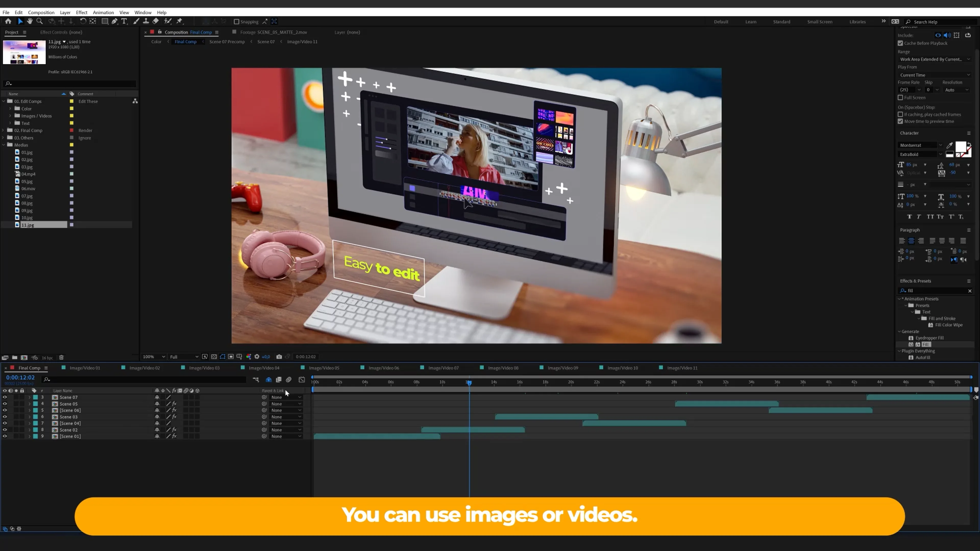Click the new folder icon in Project panel
Image resolution: width=980 pixels, height=551 pixels.
(15, 357)
